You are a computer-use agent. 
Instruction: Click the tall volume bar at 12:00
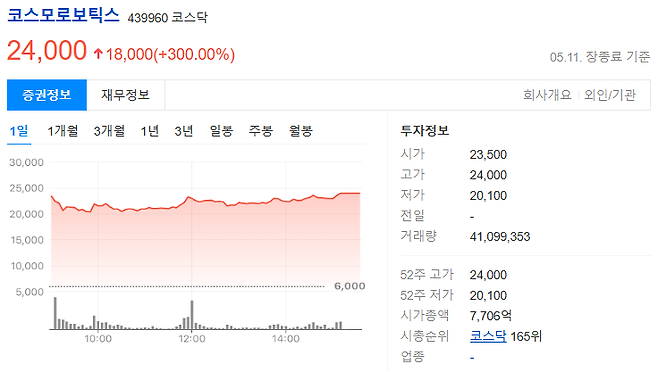(x=192, y=315)
